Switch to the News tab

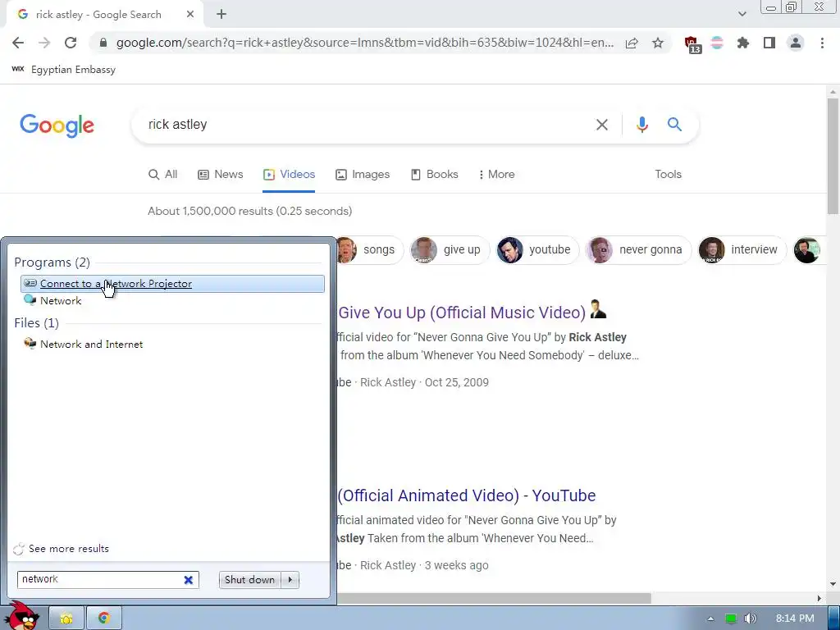(x=220, y=175)
